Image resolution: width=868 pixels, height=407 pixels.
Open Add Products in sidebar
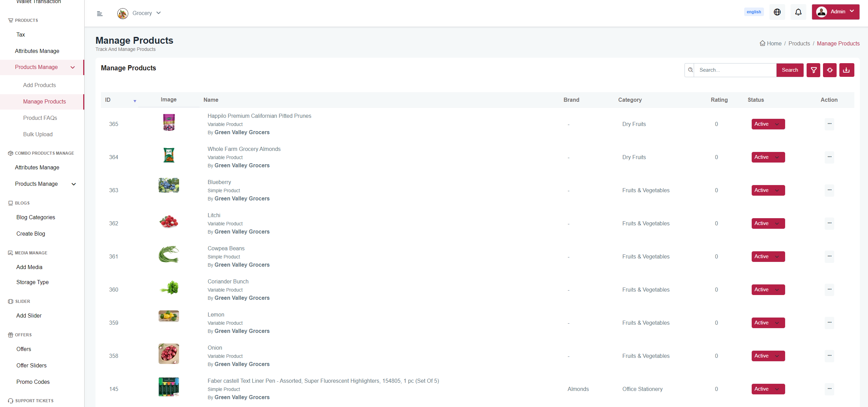coord(40,85)
